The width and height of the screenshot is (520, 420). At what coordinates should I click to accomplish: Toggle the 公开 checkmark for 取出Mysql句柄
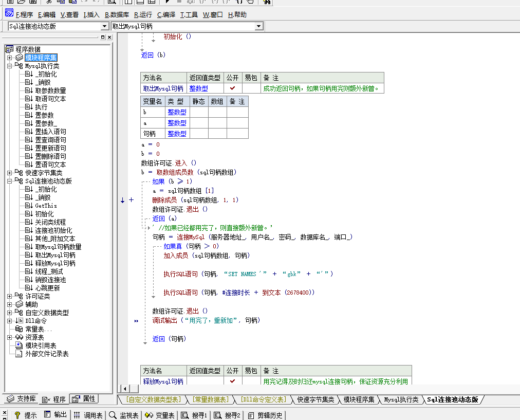pyautogui.click(x=232, y=88)
